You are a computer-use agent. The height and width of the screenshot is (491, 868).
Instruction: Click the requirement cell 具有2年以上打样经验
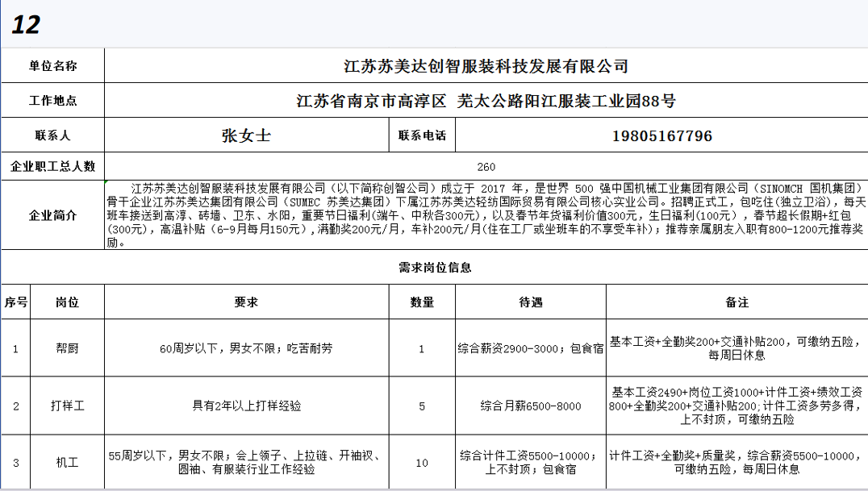point(246,406)
